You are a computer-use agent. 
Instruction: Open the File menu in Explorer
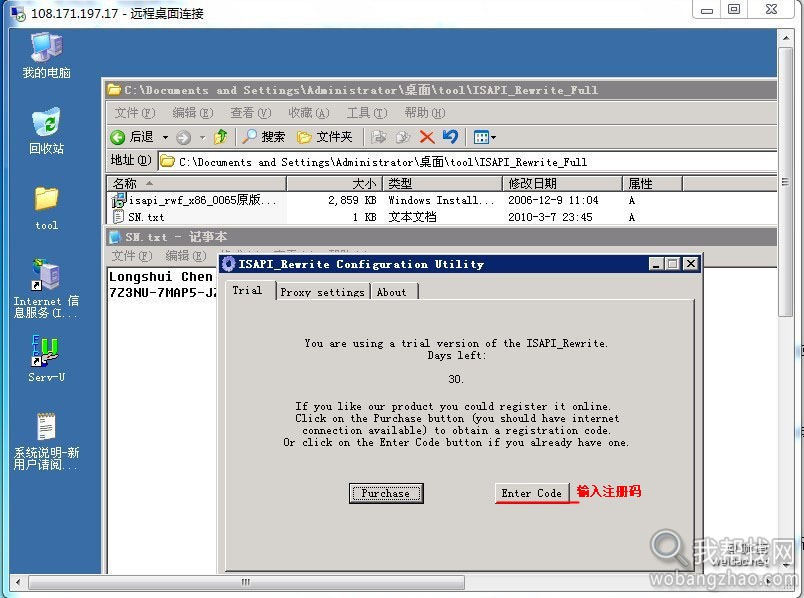click(x=134, y=113)
